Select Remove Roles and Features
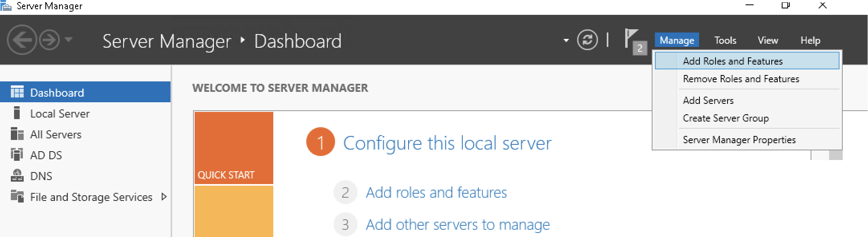The image size is (868, 237). tap(741, 79)
